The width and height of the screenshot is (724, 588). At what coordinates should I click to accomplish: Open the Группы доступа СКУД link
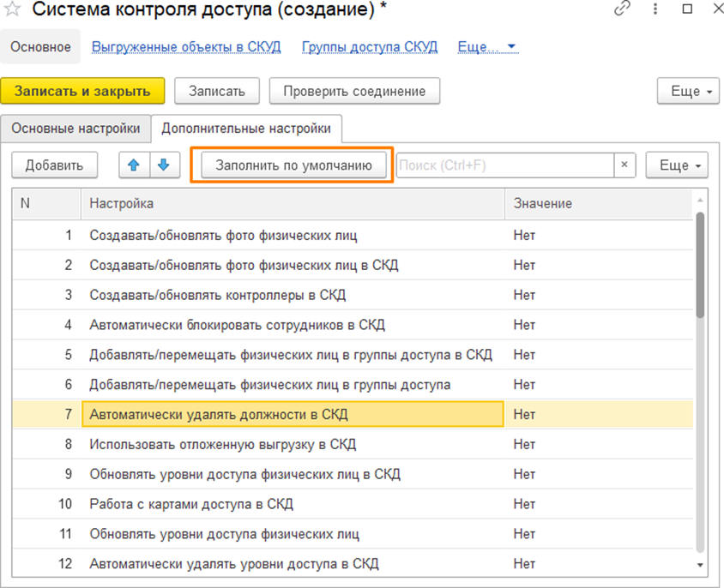point(370,46)
